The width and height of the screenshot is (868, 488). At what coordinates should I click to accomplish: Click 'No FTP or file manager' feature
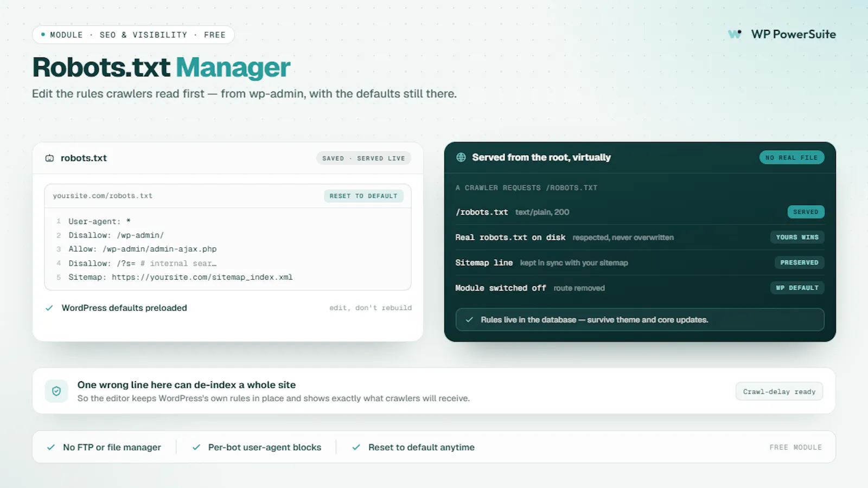(x=112, y=447)
